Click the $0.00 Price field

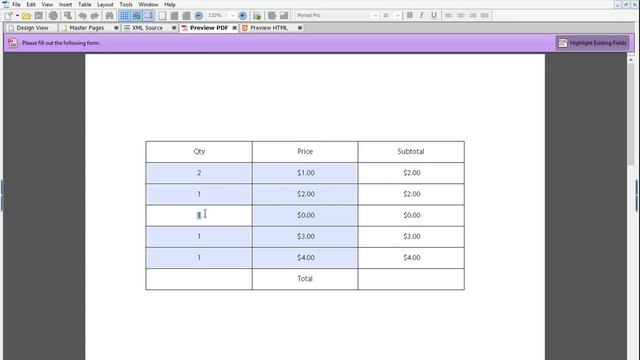point(305,216)
